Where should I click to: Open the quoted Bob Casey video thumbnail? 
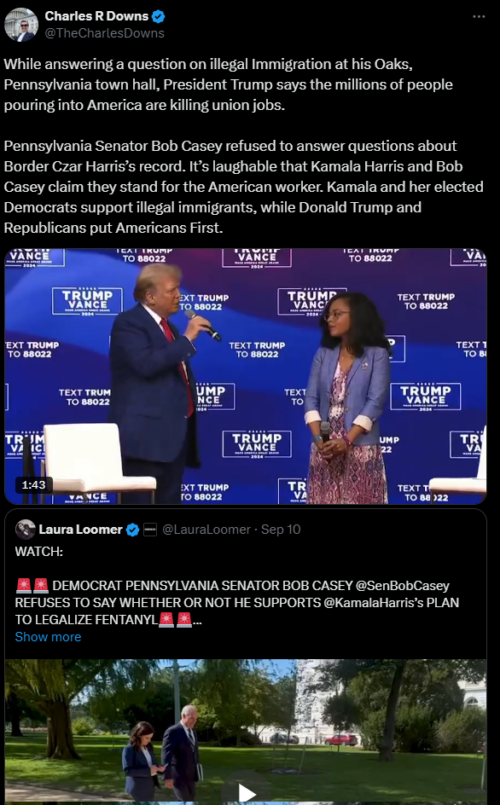click(245, 732)
